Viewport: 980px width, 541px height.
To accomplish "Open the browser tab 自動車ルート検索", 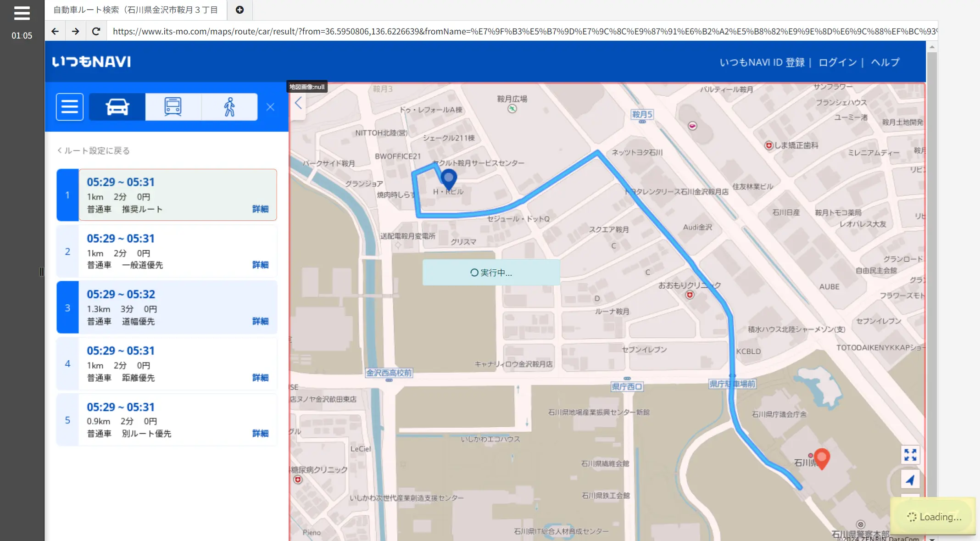I will [x=136, y=10].
